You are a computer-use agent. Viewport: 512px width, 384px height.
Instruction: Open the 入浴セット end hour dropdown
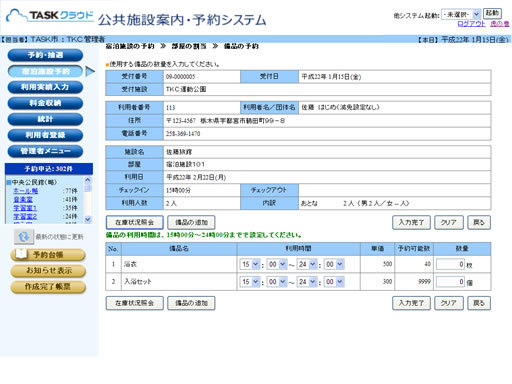tap(307, 282)
